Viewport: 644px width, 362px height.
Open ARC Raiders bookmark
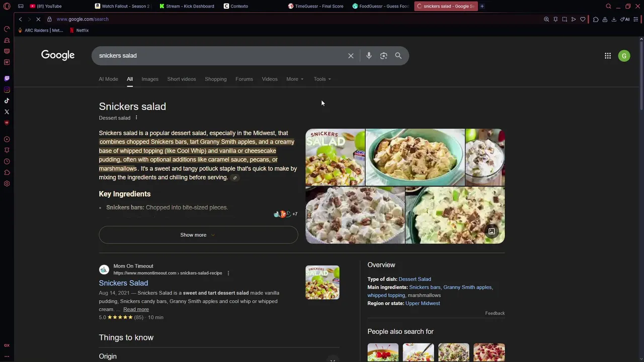40,30
